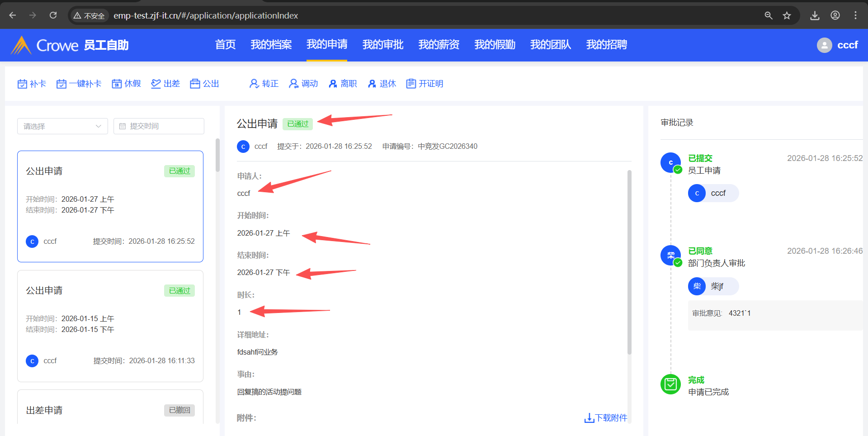Screen dimensions: 868x436
Task: Click the cccf user avatar in the header
Action: pos(824,45)
